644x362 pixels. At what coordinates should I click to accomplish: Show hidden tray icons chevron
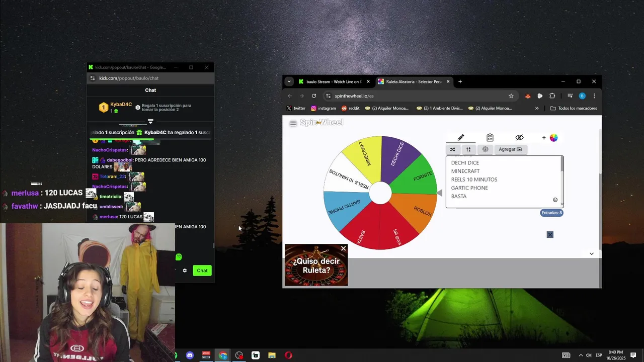click(x=581, y=355)
